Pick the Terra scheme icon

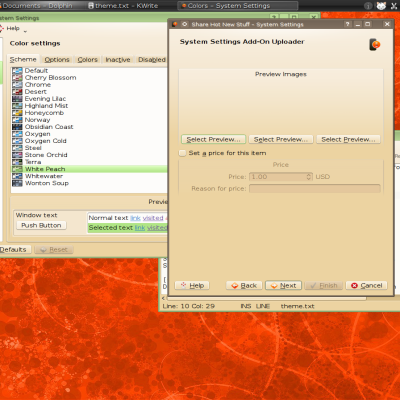click(x=17, y=162)
